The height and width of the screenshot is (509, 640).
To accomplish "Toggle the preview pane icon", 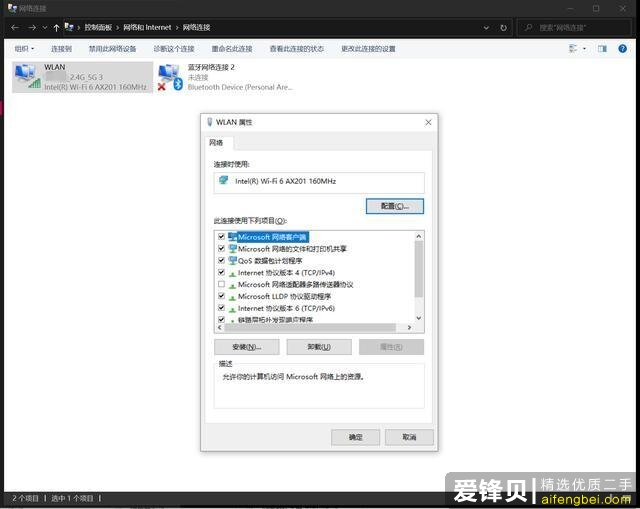I will pos(602,49).
